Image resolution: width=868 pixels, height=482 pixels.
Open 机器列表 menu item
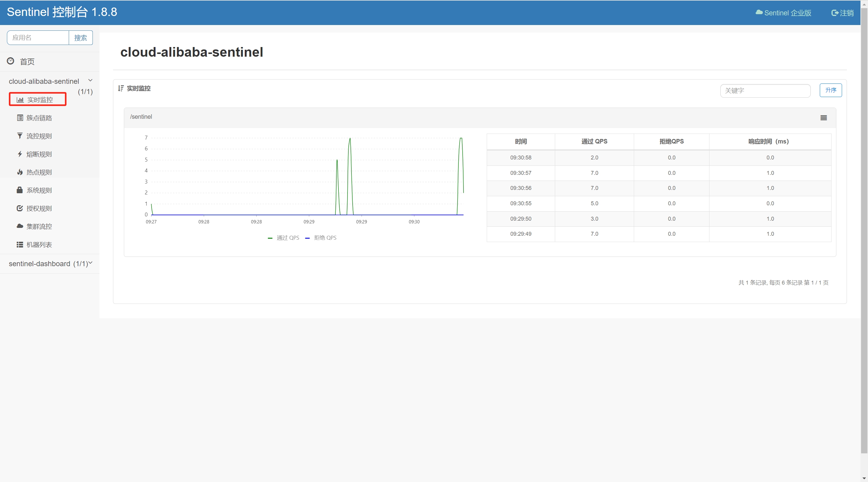coord(39,244)
